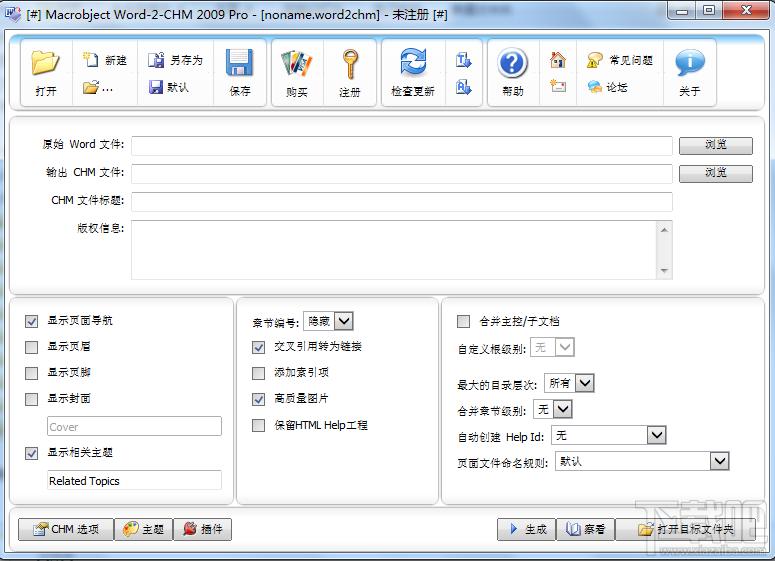Enable 保留HTML Help工程 checkbox
775x561 pixels.
coord(258,425)
